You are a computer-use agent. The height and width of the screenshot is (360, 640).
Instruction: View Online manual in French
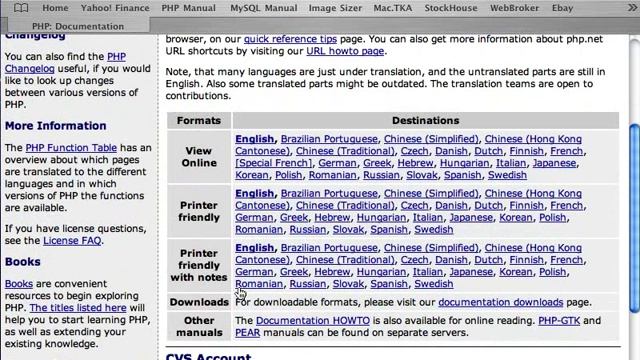click(567, 151)
